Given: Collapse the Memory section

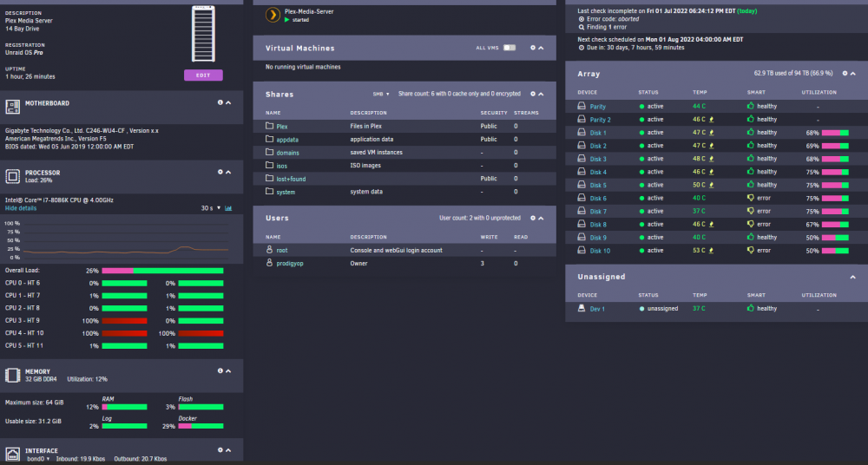Looking at the screenshot, I should pyautogui.click(x=228, y=371).
